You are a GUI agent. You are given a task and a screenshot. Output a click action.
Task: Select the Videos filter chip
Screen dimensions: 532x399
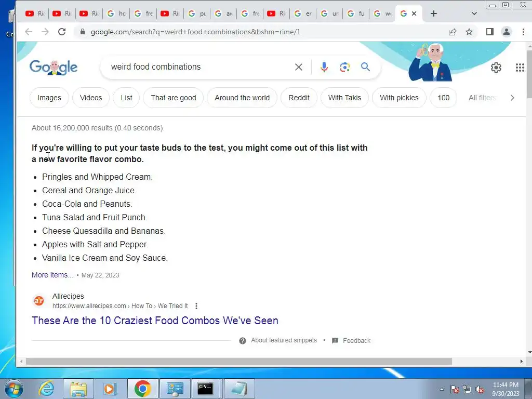91,98
